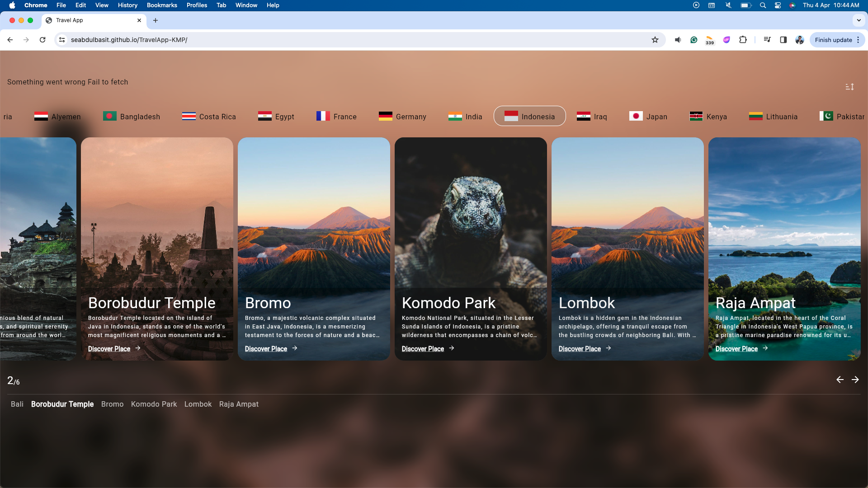
Task: Open the Bookmarks menu
Action: click(162, 5)
